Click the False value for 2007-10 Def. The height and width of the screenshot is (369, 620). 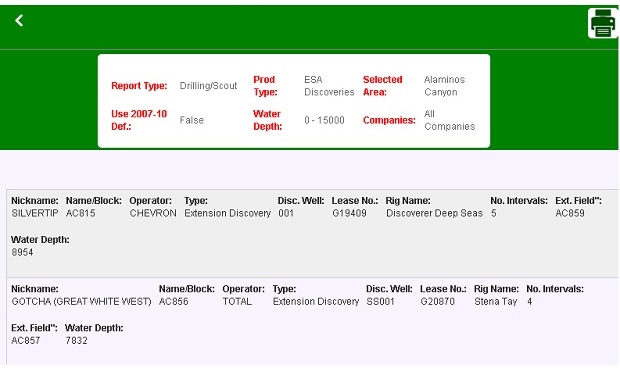192,120
